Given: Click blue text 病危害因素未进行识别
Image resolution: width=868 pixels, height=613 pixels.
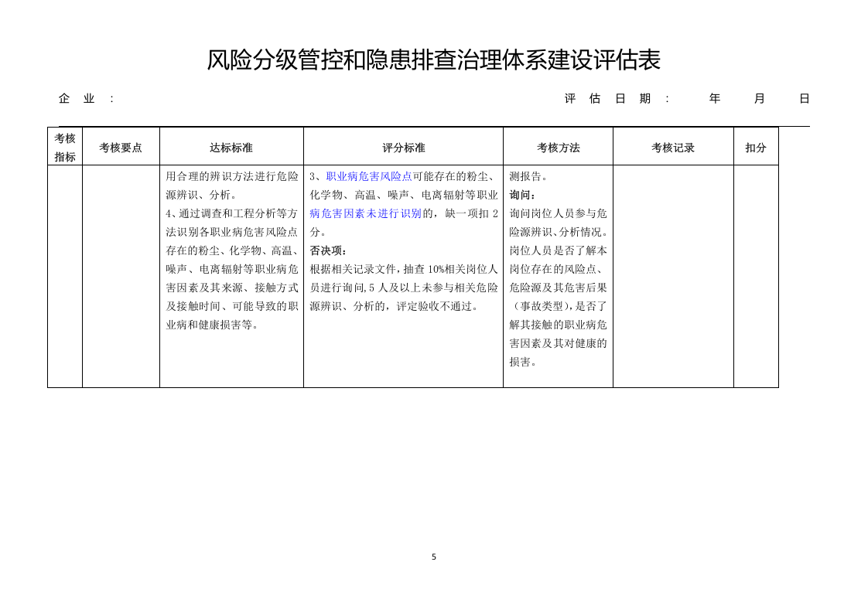Looking at the screenshot, I should (x=365, y=213).
